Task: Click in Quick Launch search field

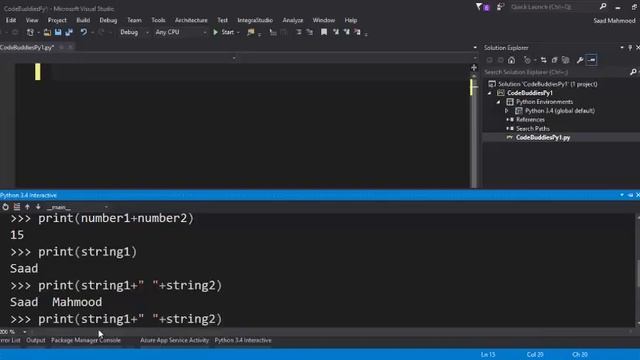Action: (x=553, y=7)
